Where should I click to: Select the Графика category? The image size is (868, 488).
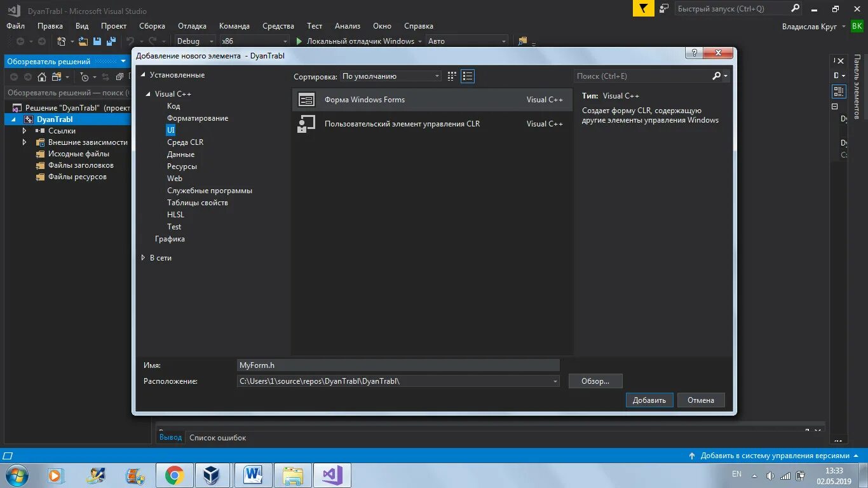(170, 239)
